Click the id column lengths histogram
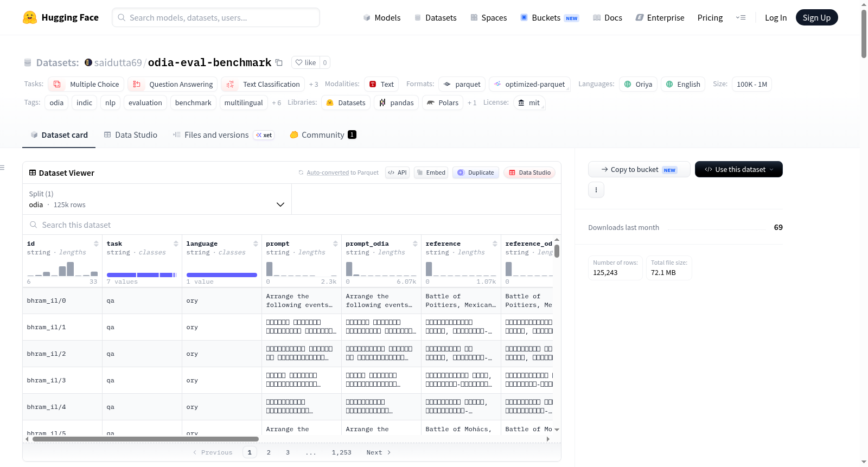 click(62, 269)
